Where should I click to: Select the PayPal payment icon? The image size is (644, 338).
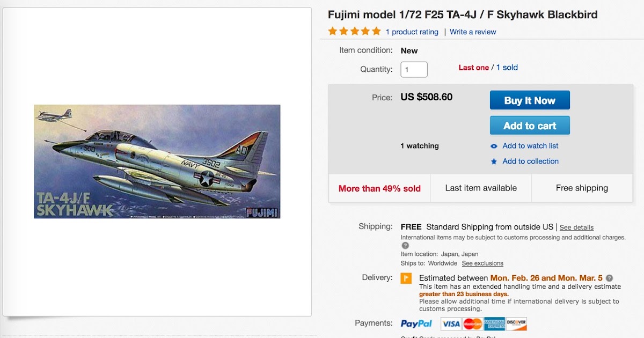click(x=416, y=323)
